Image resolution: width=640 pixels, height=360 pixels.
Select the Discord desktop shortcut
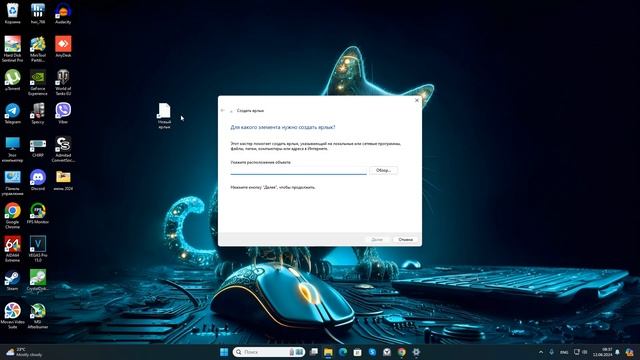[x=38, y=180]
